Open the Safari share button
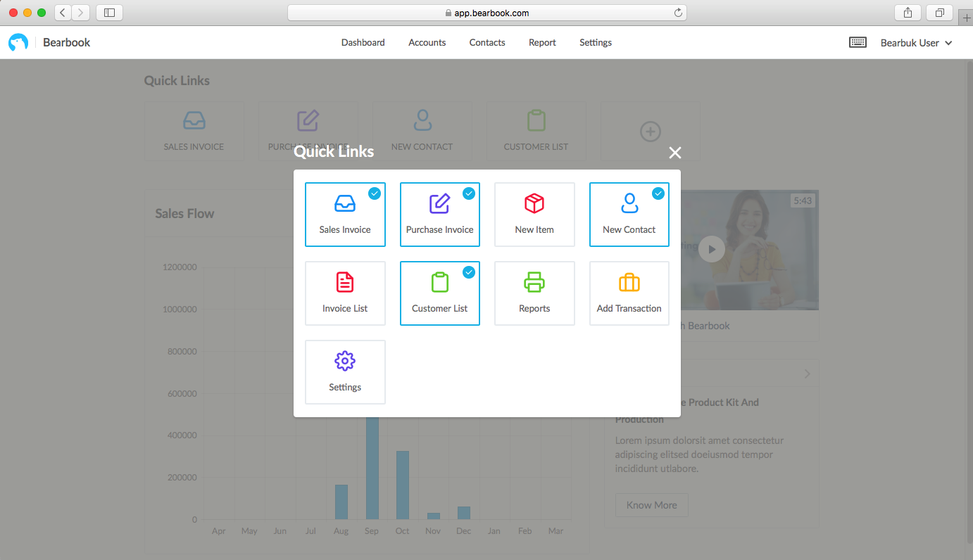This screenshot has height=560, width=973. 908,13
